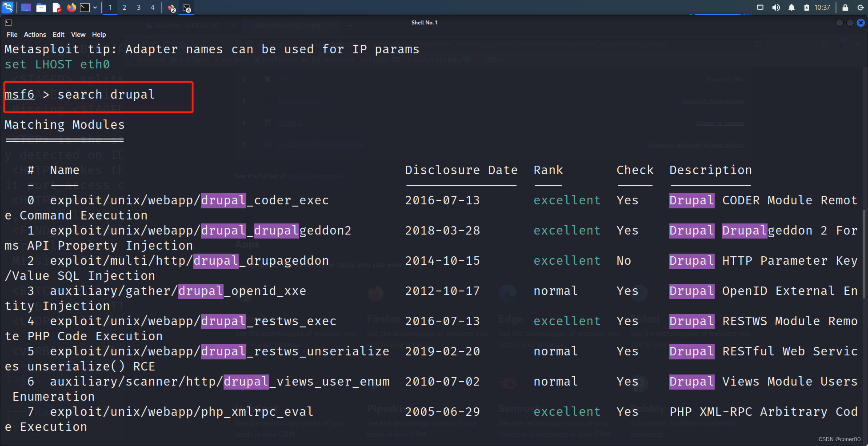Screen dimensions: 868x446
Task: Open the Kali applications menu
Action: (x=8, y=8)
